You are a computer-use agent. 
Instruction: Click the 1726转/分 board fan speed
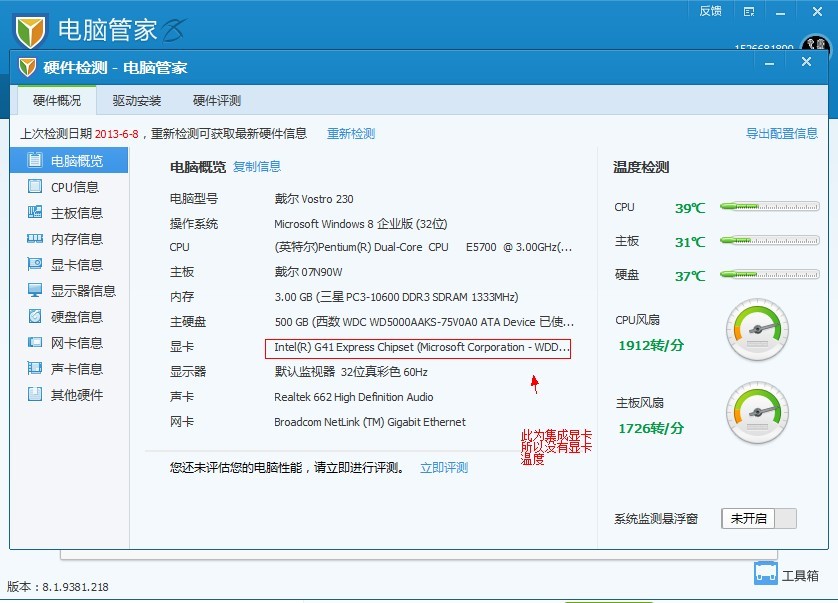[x=651, y=428]
